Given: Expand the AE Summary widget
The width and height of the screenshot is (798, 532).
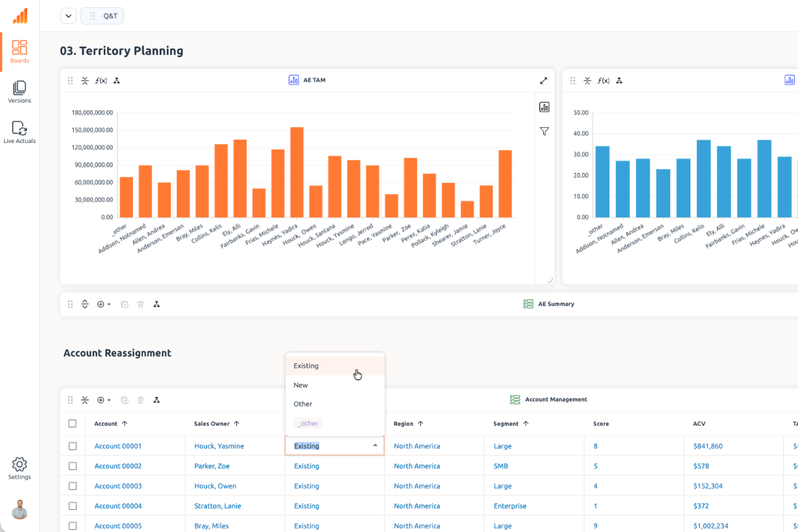Looking at the screenshot, I should pos(85,304).
